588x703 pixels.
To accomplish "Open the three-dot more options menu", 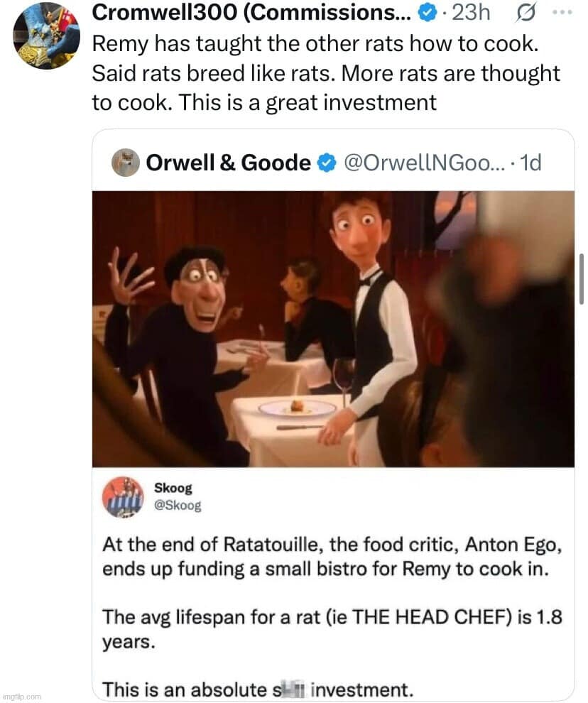I will (562, 12).
